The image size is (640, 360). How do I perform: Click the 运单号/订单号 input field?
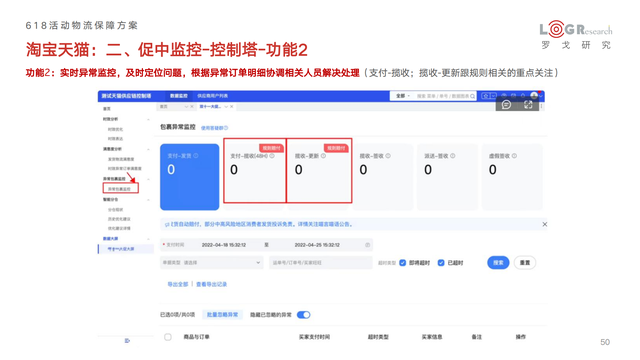pyautogui.click(x=321, y=262)
